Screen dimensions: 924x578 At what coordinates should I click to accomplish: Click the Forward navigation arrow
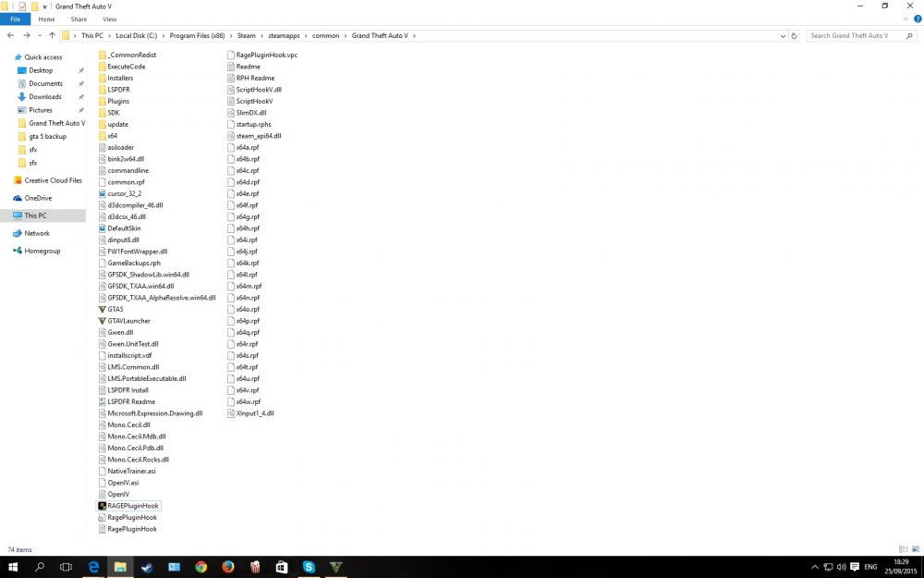tap(27, 36)
